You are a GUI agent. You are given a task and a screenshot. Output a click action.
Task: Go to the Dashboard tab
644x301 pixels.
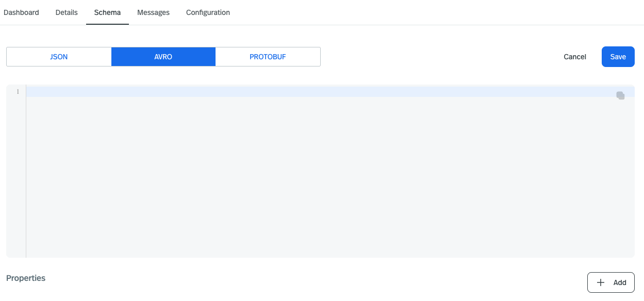coord(21,12)
